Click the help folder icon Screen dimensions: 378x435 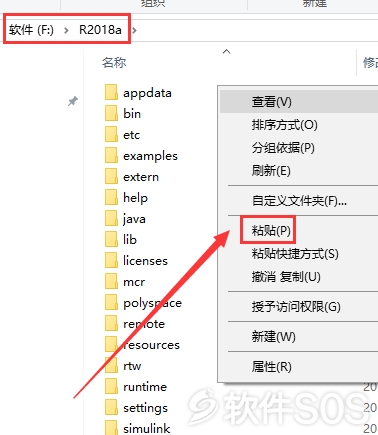click(x=111, y=197)
